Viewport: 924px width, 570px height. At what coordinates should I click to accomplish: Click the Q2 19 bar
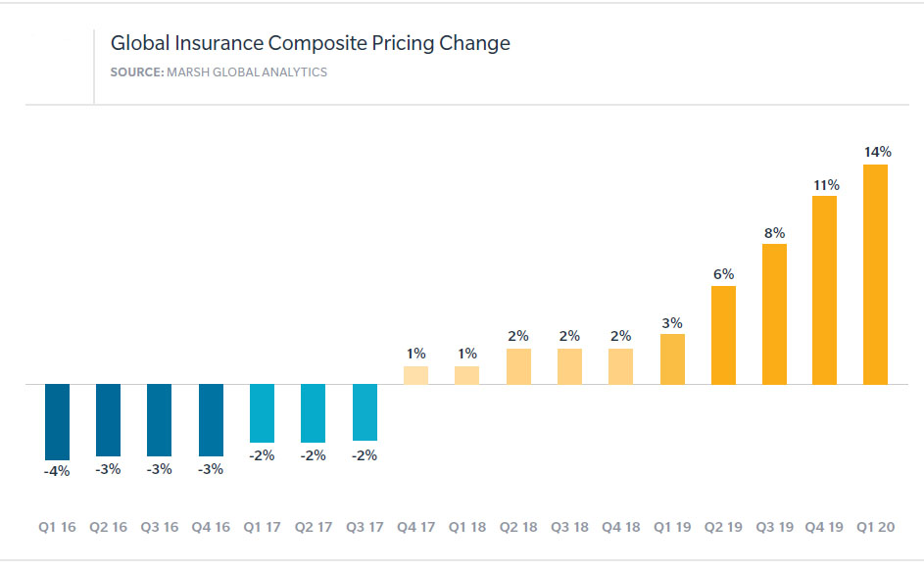[x=723, y=335]
